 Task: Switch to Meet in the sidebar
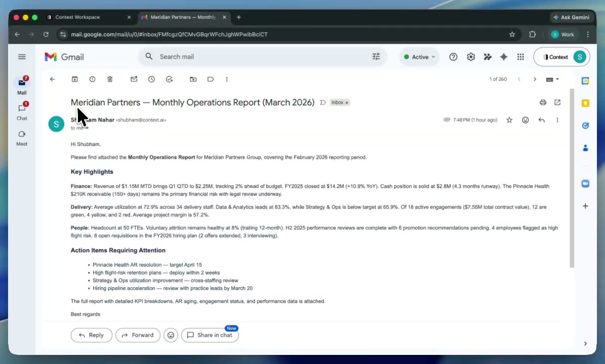click(22, 138)
